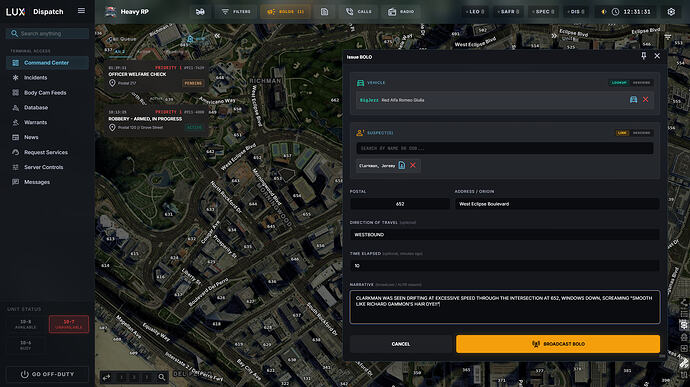Toggle the SPEC unit counter
690x387 pixels.
(x=543, y=12)
